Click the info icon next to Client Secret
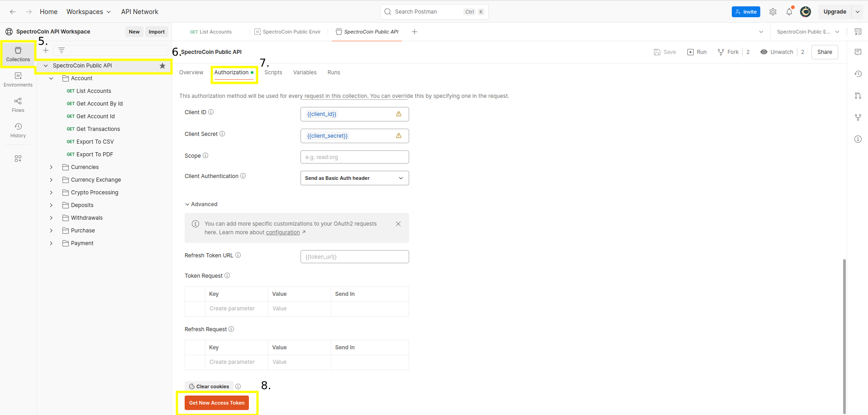Viewport: 868px width, 415px height. [222, 134]
